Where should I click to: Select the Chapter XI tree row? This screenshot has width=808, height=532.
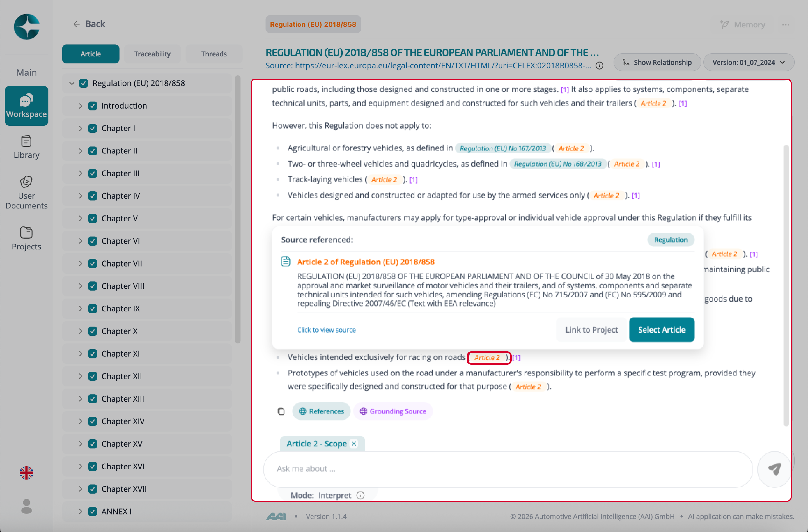pos(147,354)
